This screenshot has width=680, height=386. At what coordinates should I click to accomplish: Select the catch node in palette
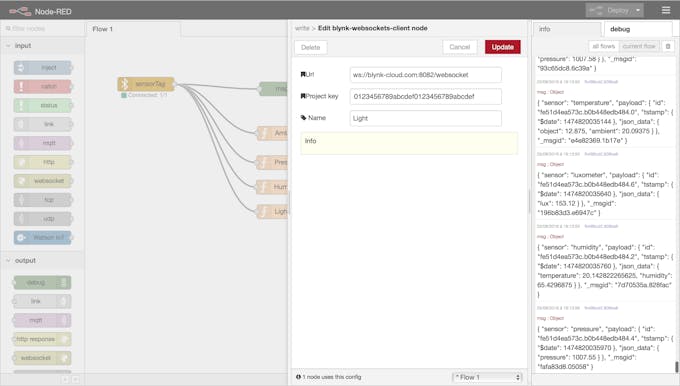[42, 86]
